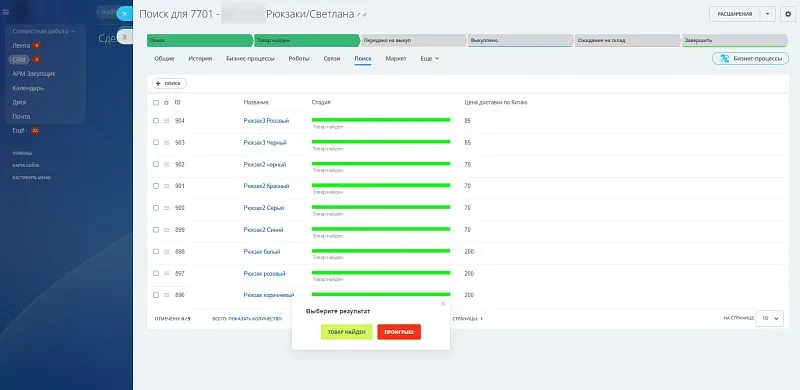Click the Бизнес-процессы button with icon
800x390 pixels.
(750, 59)
